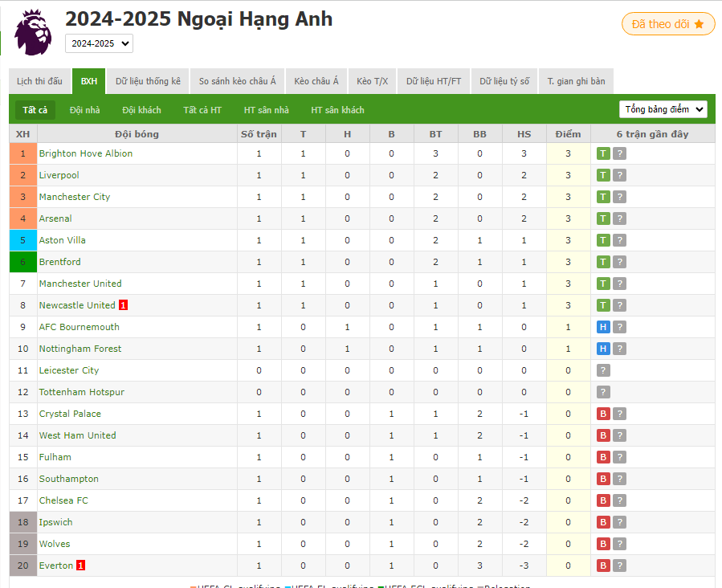Switch to the Kèo châu Á tab

click(x=316, y=81)
